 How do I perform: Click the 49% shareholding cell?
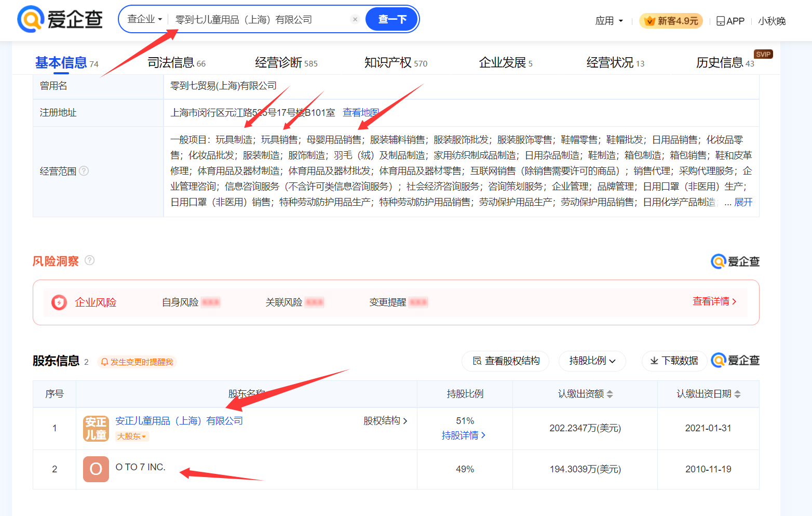pyautogui.click(x=465, y=469)
